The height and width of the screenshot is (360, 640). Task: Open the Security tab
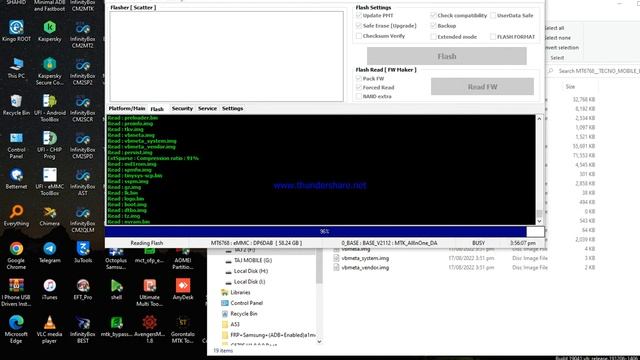182,108
